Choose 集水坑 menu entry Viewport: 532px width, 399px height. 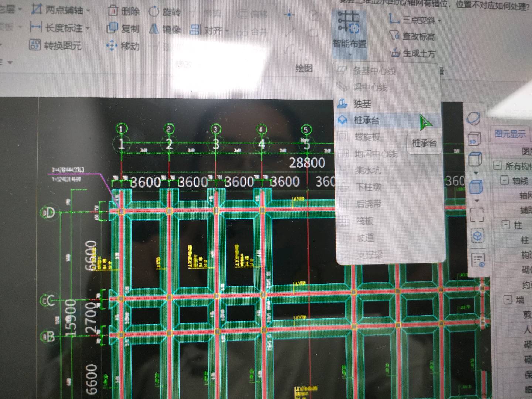coord(389,170)
